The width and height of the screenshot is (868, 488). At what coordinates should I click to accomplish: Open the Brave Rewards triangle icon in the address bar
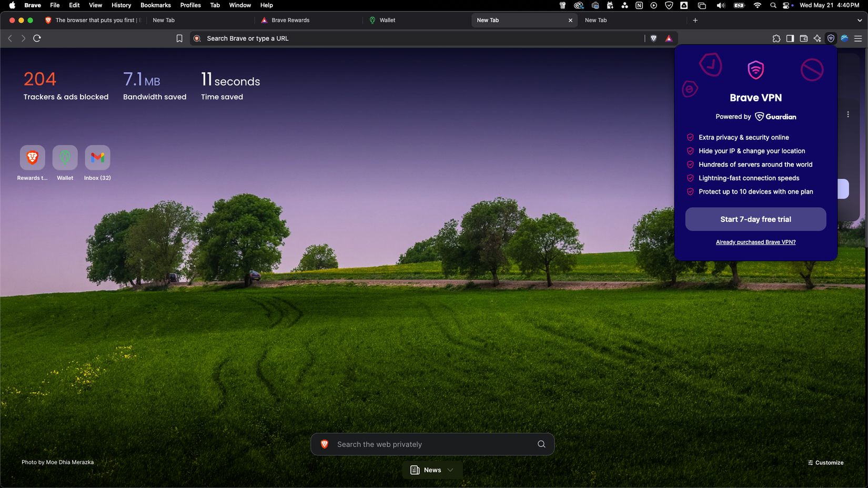669,38
